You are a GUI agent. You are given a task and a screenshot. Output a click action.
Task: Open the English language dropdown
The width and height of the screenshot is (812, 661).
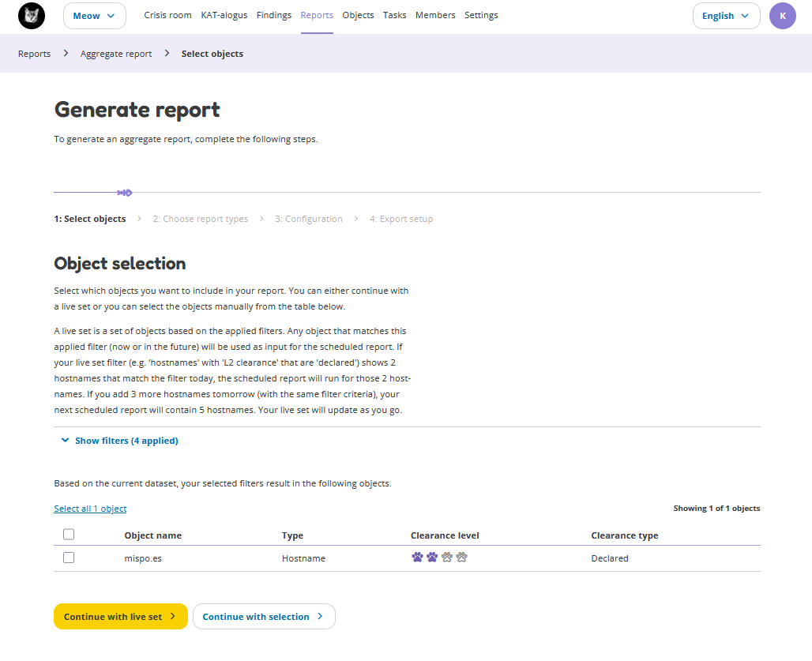pos(726,16)
